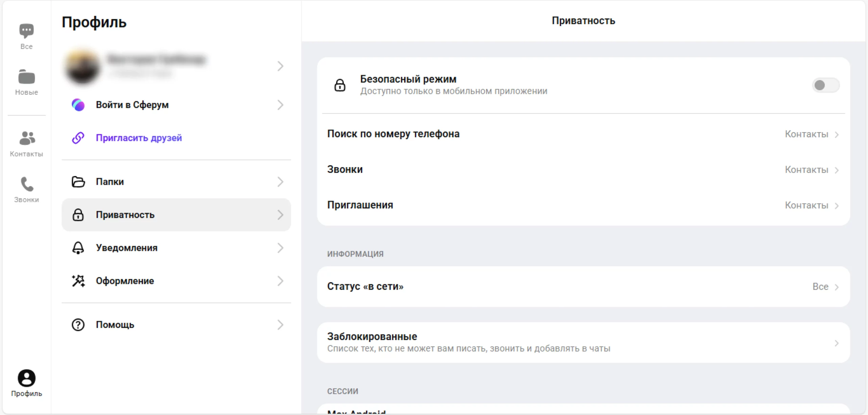868x415 pixels.
Task: Select the Профиль avatar icon
Action: click(26, 378)
